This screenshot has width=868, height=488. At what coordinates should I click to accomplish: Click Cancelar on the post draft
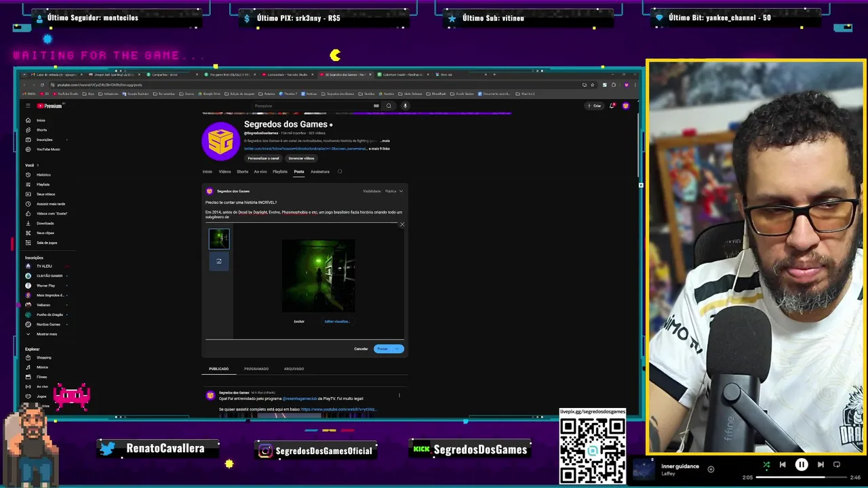click(361, 349)
